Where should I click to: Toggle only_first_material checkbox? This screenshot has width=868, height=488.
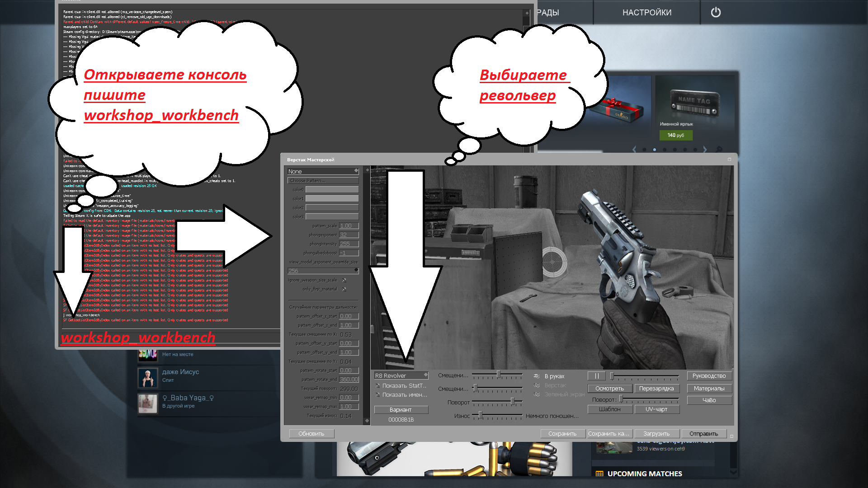(x=344, y=289)
